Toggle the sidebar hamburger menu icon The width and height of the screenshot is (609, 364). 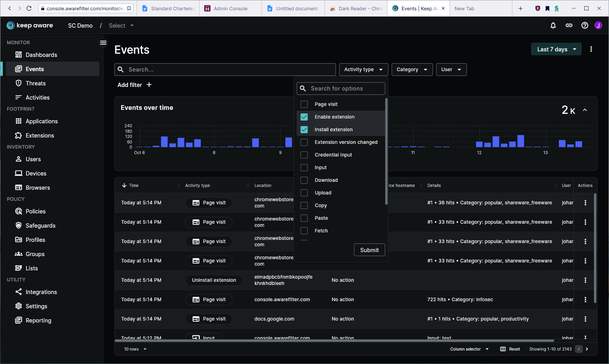click(x=103, y=43)
